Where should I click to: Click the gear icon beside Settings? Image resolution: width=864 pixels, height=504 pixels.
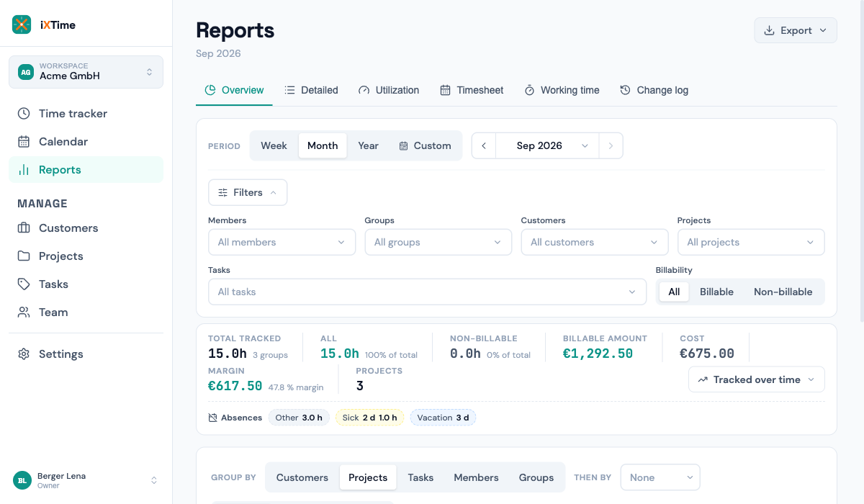[24, 354]
